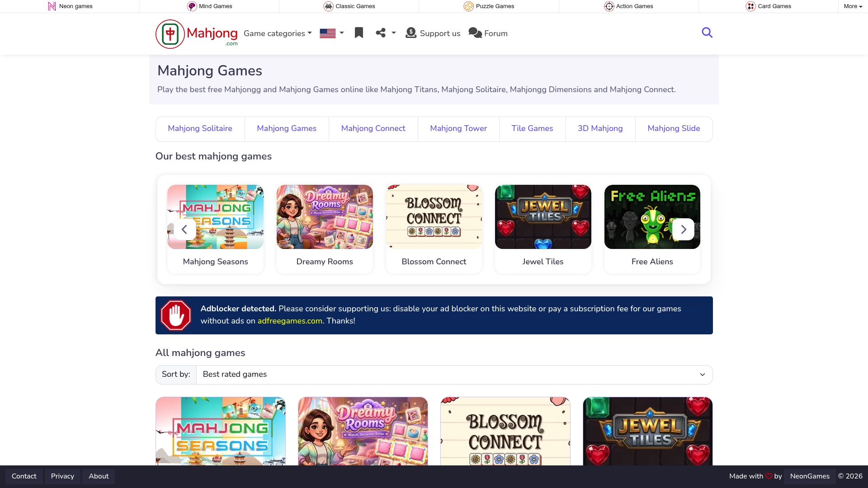868x488 pixels.
Task: Click the Classic Games icon
Action: [x=328, y=6]
